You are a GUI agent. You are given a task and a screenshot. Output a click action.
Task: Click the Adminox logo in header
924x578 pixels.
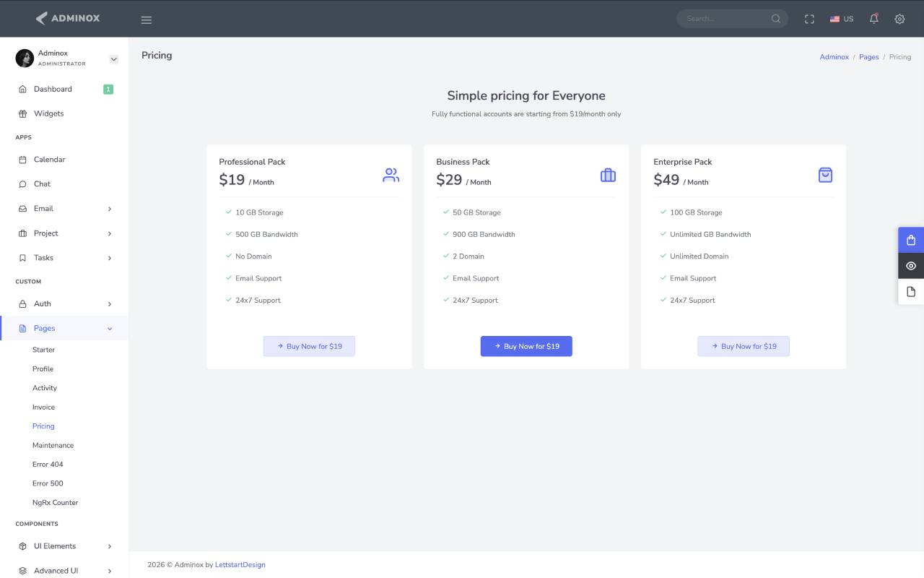pos(68,18)
